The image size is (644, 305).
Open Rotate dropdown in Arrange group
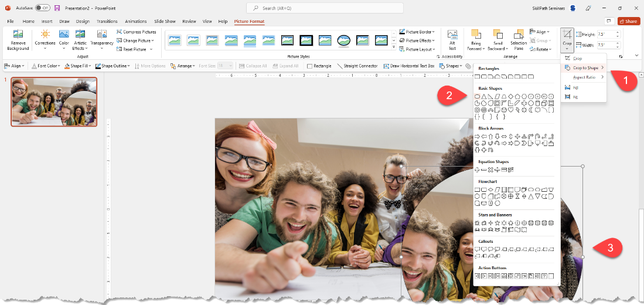click(x=540, y=49)
